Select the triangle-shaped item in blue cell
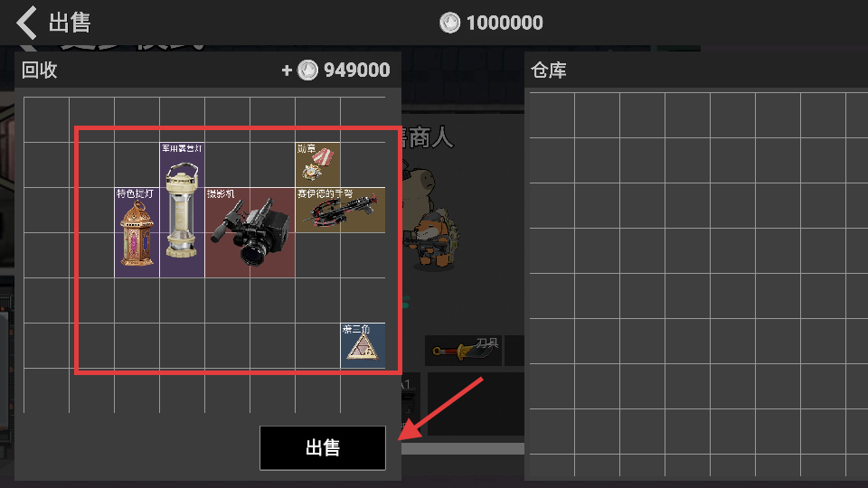 coord(363,346)
